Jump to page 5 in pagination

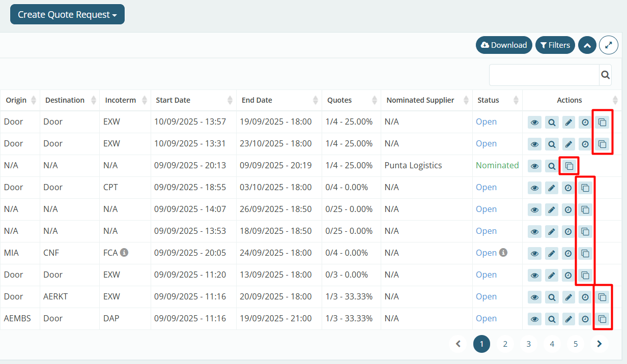[x=575, y=344]
